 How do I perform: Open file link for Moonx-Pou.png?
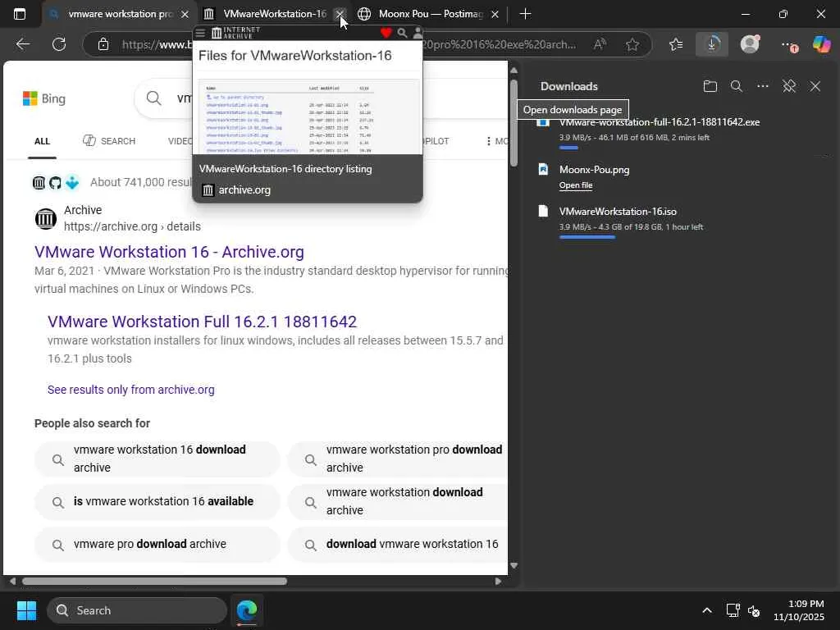(576, 185)
